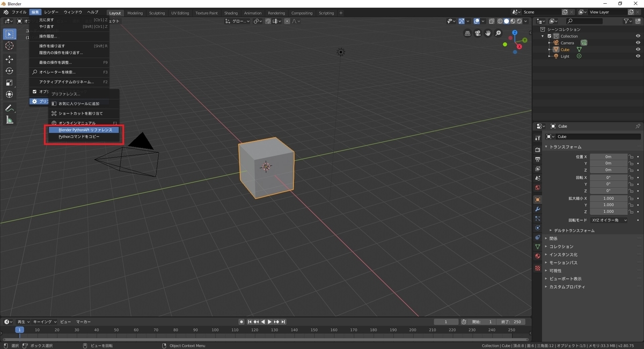Click the 位置 X value field
The height and width of the screenshot is (349, 644).
click(x=609, y=156)
